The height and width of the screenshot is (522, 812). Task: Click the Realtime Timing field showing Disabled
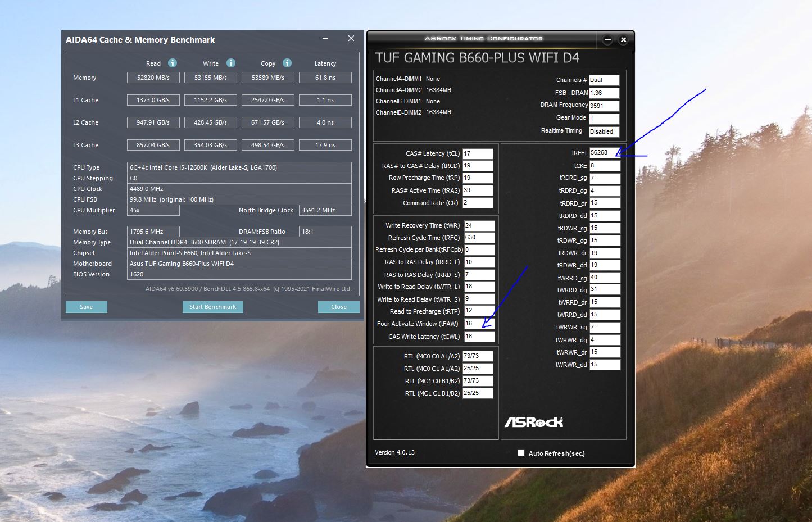click(x=604, y=131)
